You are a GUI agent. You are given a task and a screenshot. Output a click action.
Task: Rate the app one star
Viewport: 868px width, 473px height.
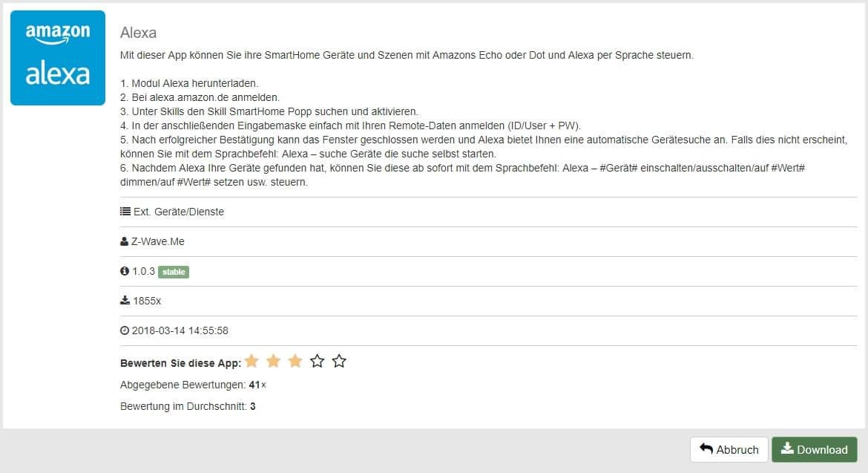(x=251, y=362)
